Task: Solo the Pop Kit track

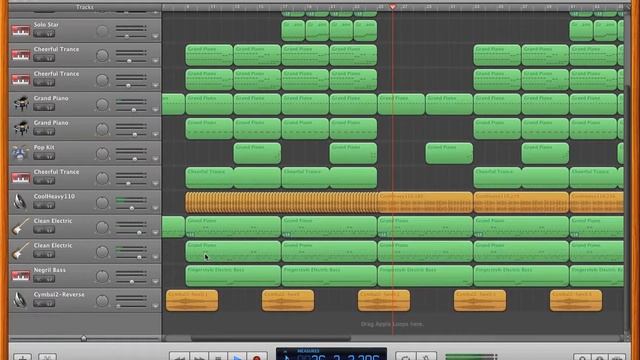Action: click(49, 157)
